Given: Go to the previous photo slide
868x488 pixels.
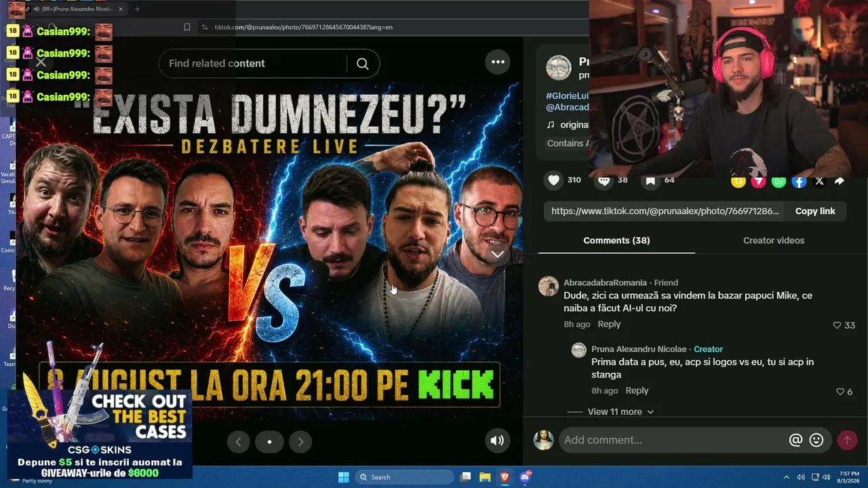Looking at the screenshot, I should 238,442.
